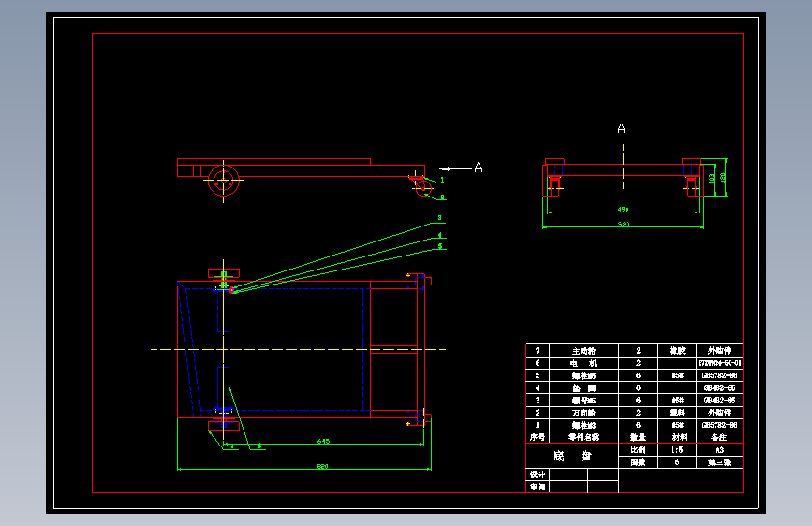Select the '645' dimension text on plan view

[323, 441]
